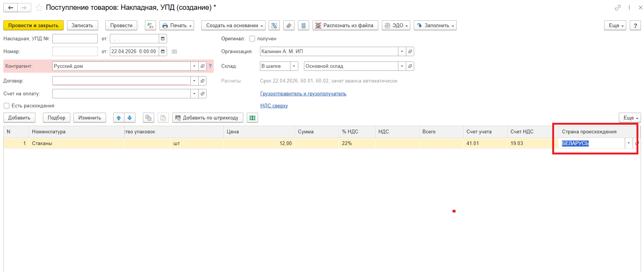This screenshot has width=644, height=272.
Task: Open НДС сверху link
Action: click(274, 105)
